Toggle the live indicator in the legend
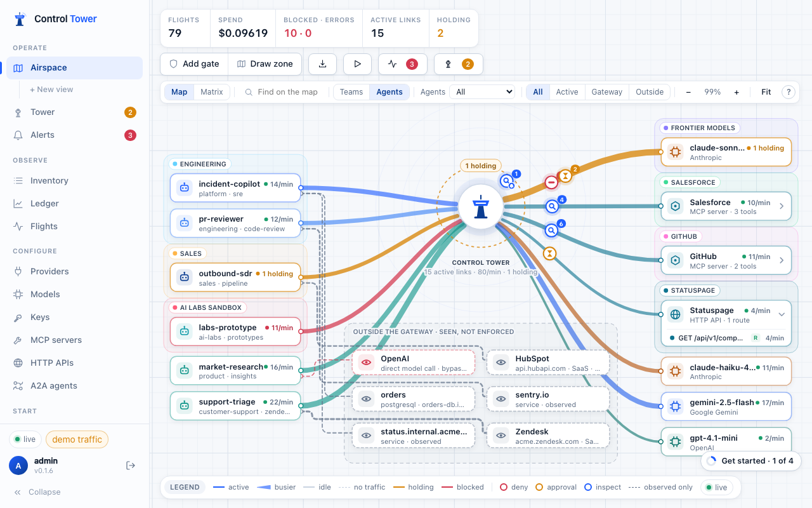 tap(717, 488)
